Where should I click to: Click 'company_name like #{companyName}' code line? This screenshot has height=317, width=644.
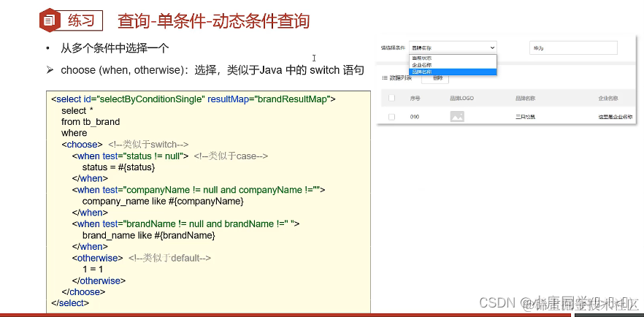coord(163,202)
